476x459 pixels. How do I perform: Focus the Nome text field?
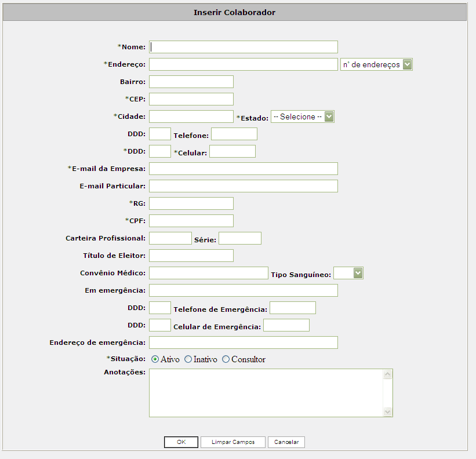tap(244, 47)
